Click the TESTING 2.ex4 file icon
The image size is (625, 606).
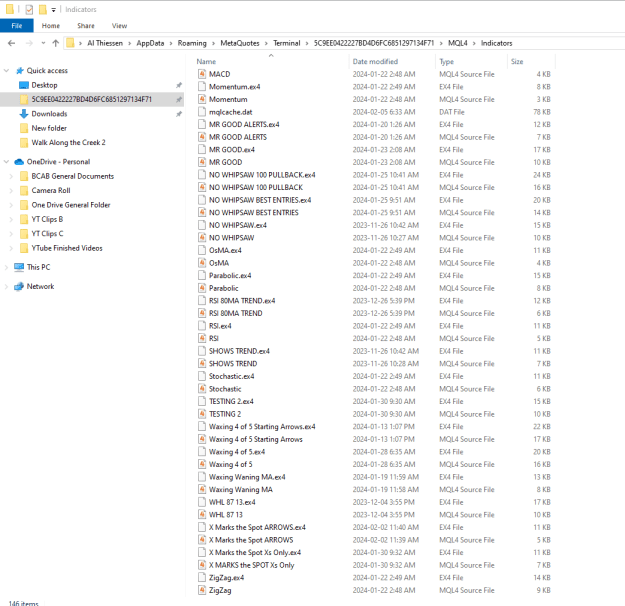tap(202, 401)
